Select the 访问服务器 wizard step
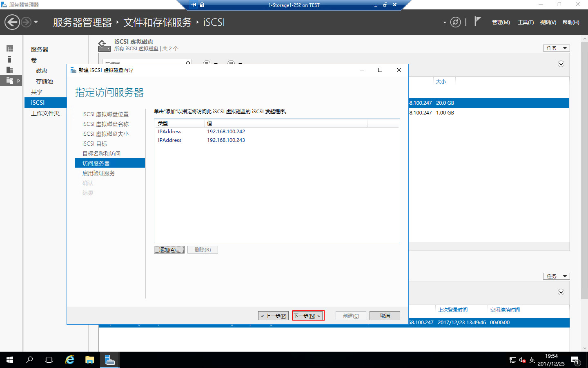This screenshot has width=588, height=368. pos(110,163)
